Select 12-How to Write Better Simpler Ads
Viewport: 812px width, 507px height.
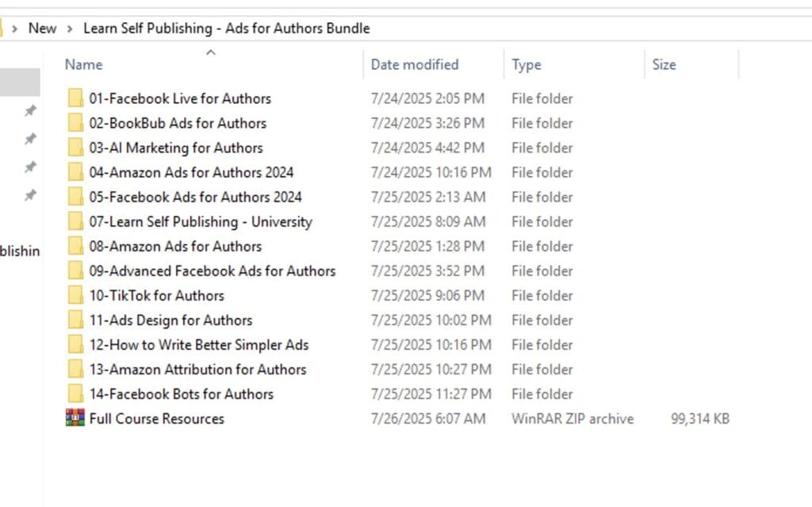(x=198, y=344)
